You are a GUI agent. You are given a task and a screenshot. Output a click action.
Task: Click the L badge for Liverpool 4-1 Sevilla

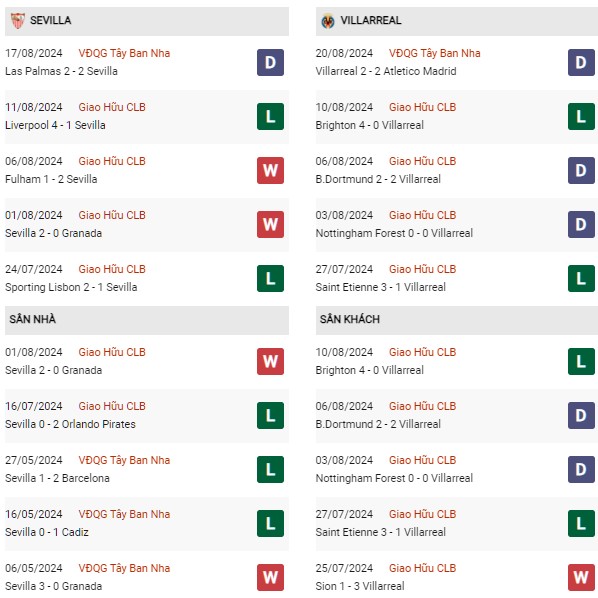tap(270, 116)
